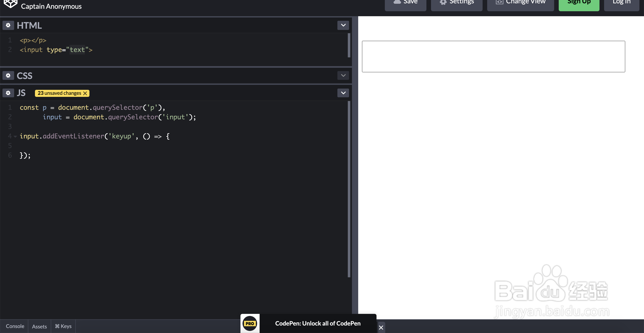Viewport: 644px width, 333px height.
Task: Click the PRO badge icon
Action: point(250,323)
